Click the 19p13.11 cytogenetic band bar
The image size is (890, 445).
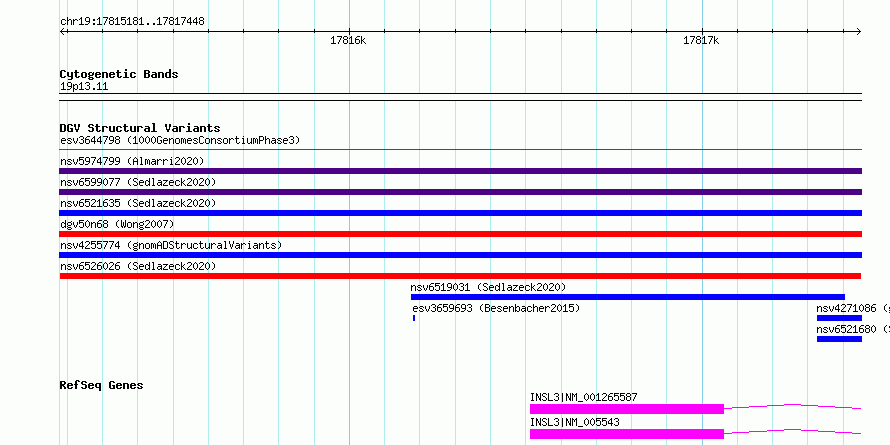[x=461, y=97]
